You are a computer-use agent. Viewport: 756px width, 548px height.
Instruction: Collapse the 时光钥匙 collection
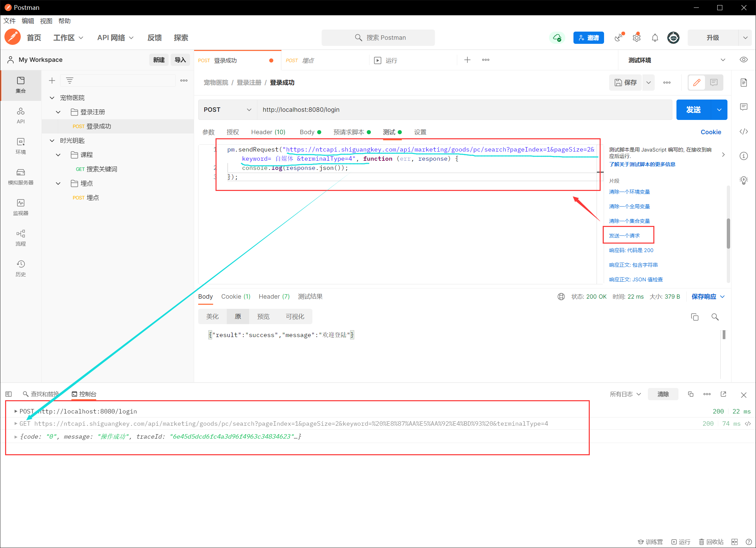[52, 141]
